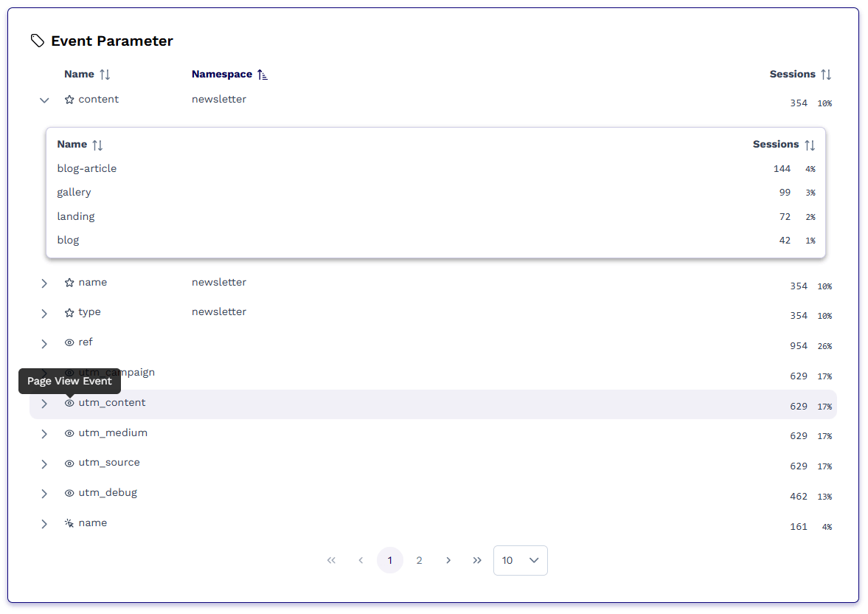Click newsletter namespace in type row

[219, 312]
